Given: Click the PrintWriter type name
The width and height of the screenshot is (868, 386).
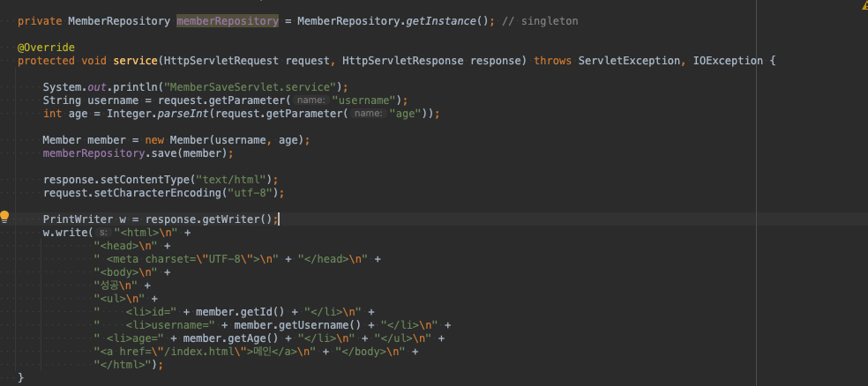Looking at the screenshot, I should (78, 219).
